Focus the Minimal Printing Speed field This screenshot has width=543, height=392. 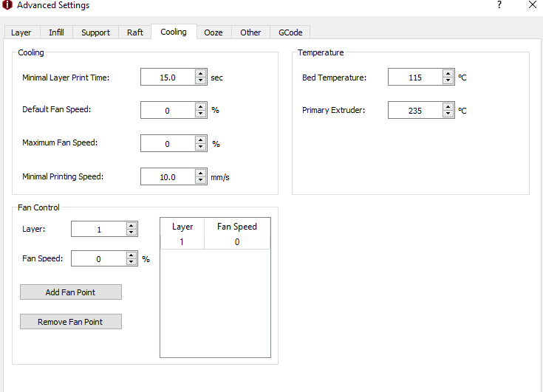point(168,177)
